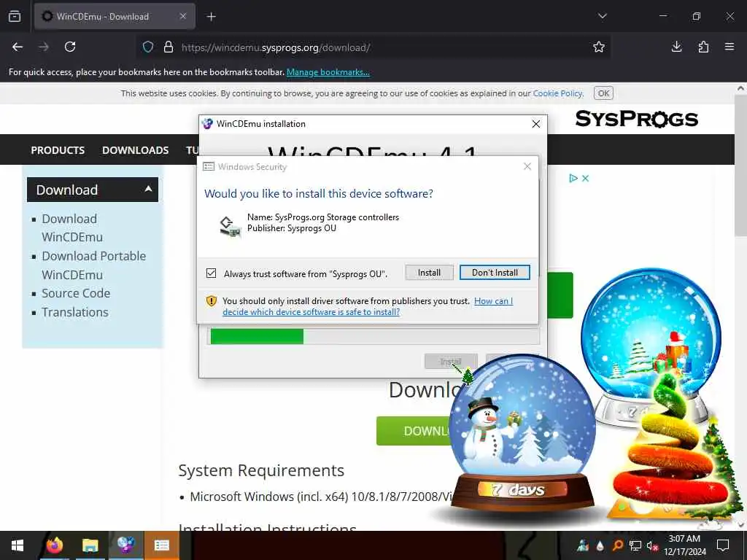The image size is (747, 560).
Task: Open taskbar clock showing 3:07 AM
Action: tap(684, 545)
